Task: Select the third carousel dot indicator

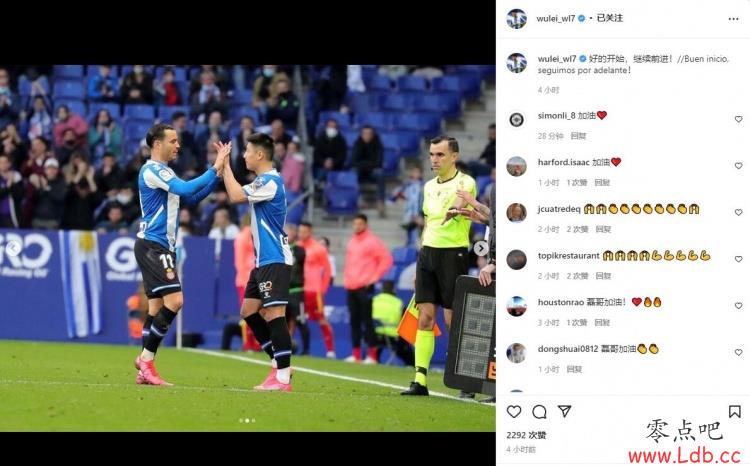Action: (254, 421)
